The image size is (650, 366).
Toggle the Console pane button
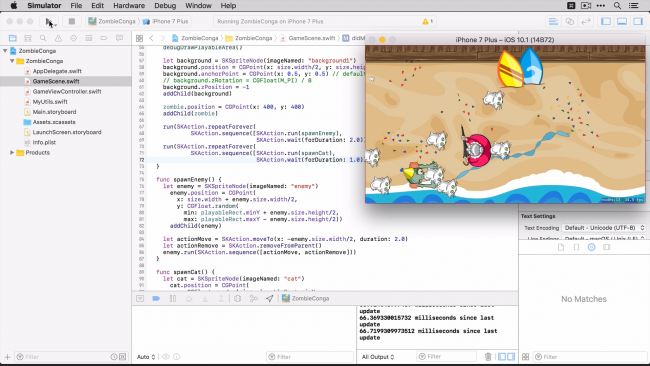coord(511,356)
